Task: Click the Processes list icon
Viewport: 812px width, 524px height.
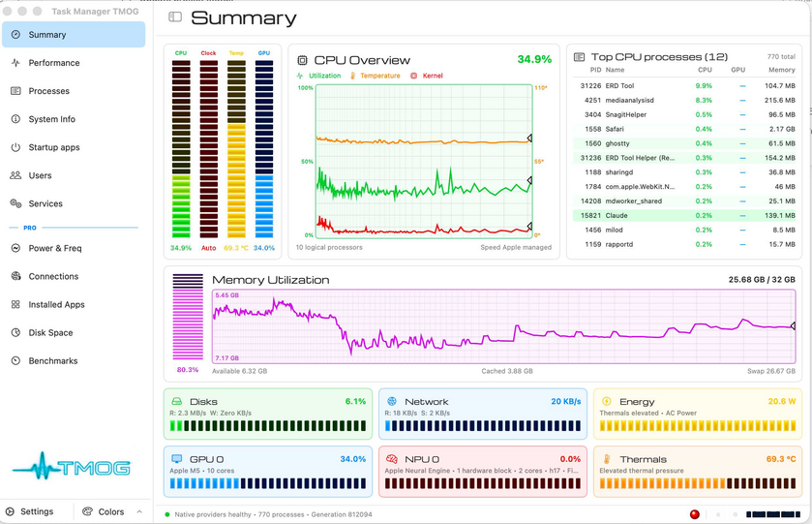Action: pos(15,91)
